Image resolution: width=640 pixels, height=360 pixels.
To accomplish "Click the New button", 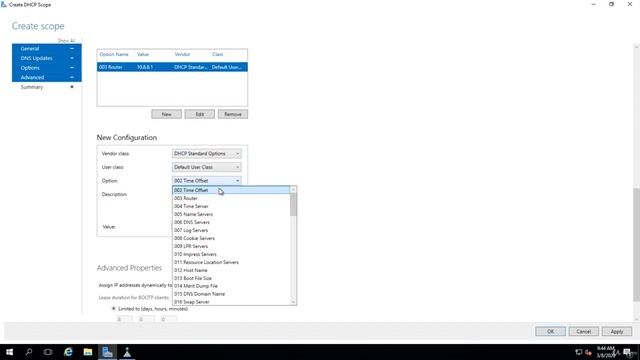I will [x=166, y=114].
